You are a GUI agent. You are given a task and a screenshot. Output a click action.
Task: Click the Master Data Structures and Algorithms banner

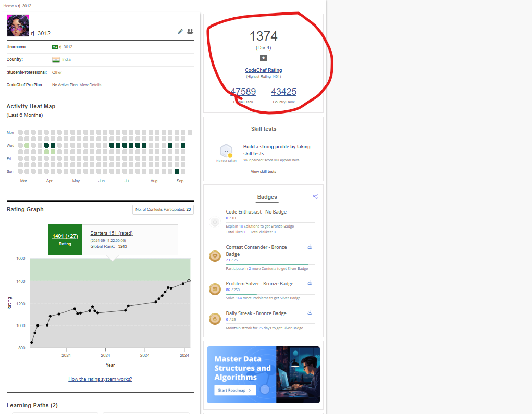click(263, 374)
